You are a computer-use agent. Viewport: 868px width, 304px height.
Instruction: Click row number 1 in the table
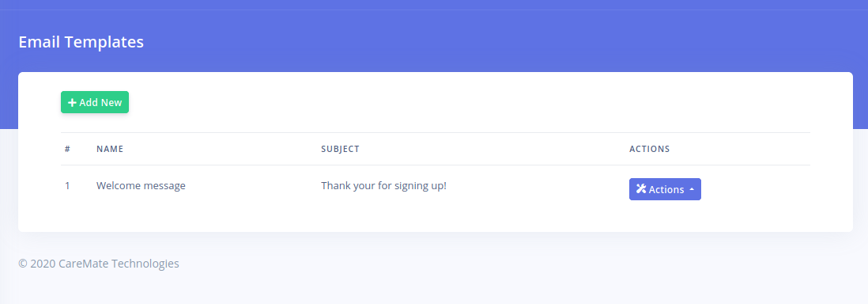pyautogui.click(x=67, y=186)
